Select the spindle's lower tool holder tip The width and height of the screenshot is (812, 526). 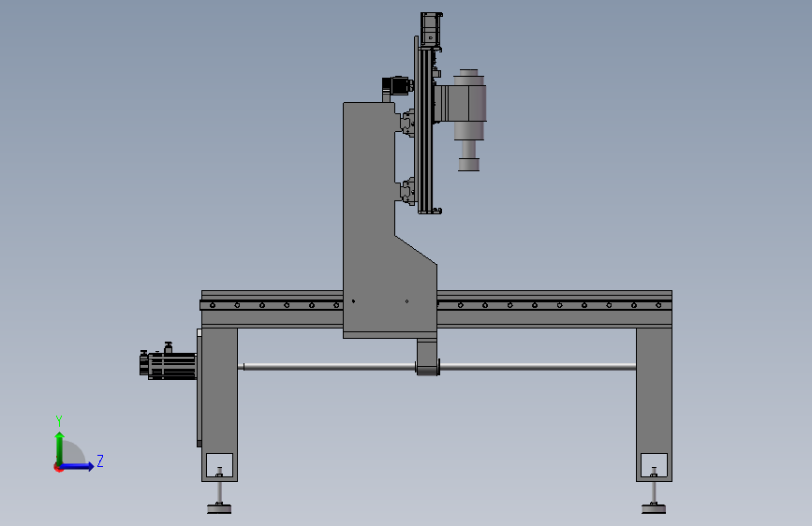pyautogui.click(x=468, y=165)
